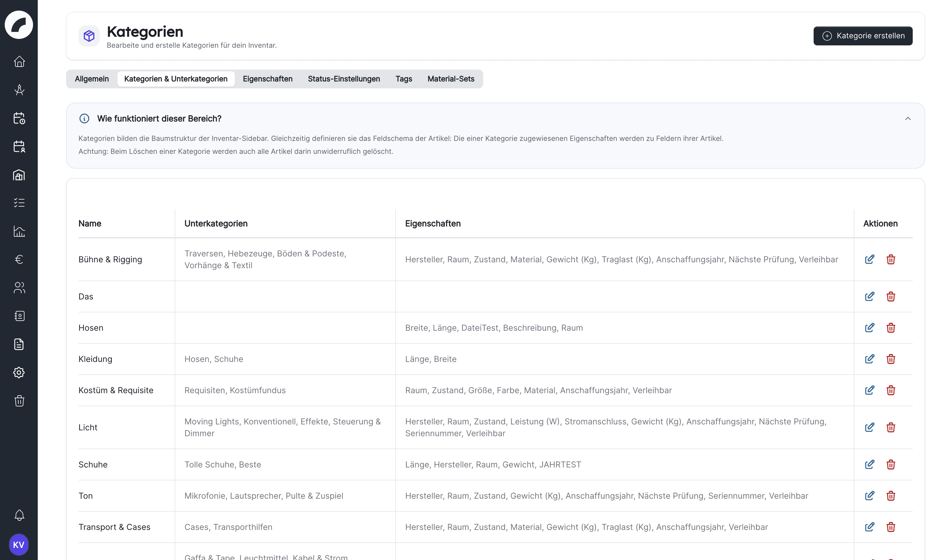The width and height of the screenshot is (944, 560).
Task: Open the sidebar settings gear
Action: click(19, 373)
